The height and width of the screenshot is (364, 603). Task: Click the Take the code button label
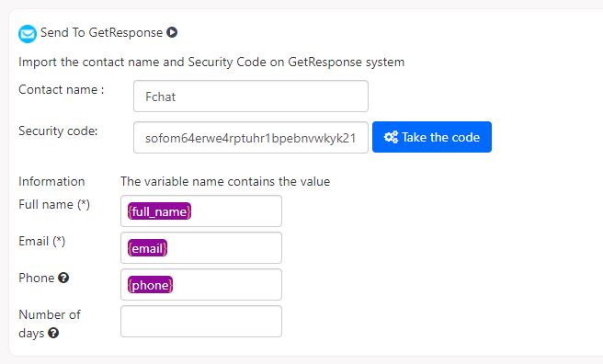tap(440, 137)
